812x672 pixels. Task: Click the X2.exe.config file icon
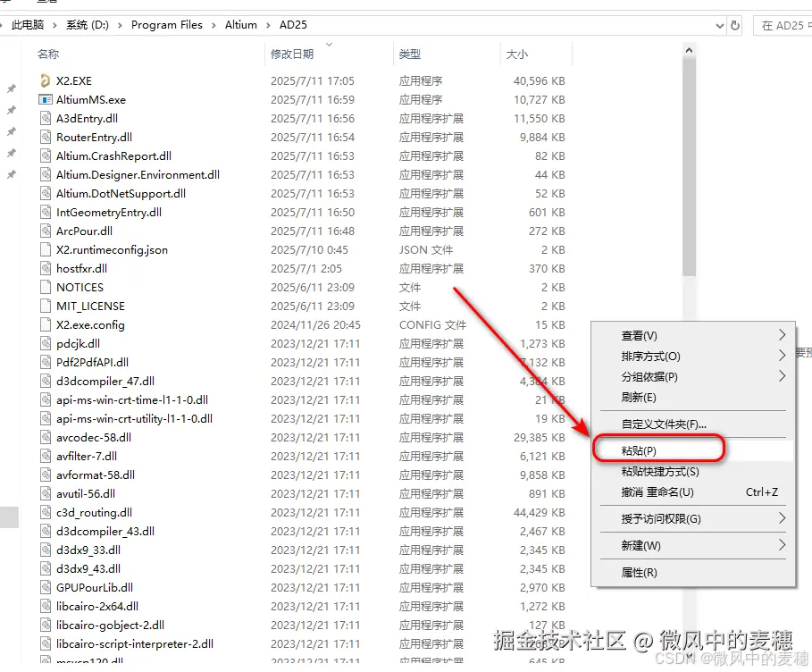46,325
